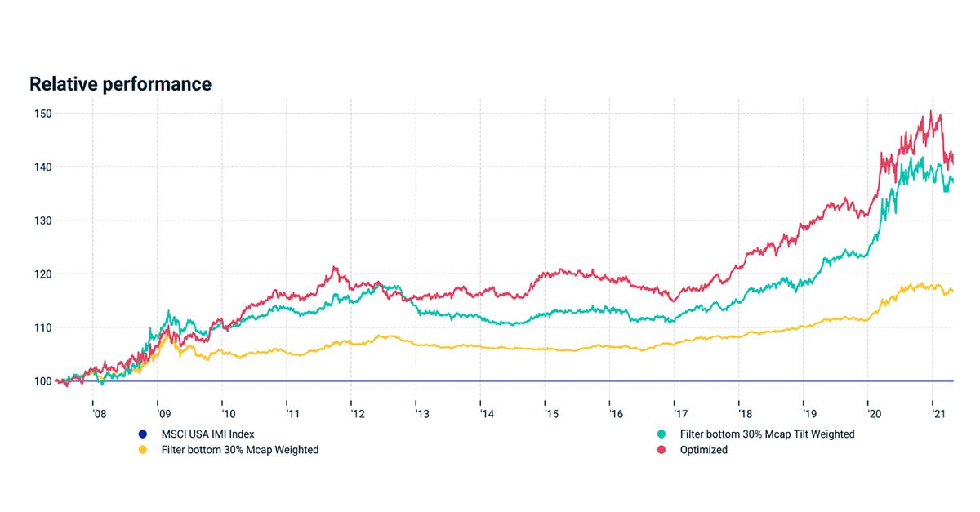
Task: Select the Optimized legend label text
Action: [x=703, y=450]
